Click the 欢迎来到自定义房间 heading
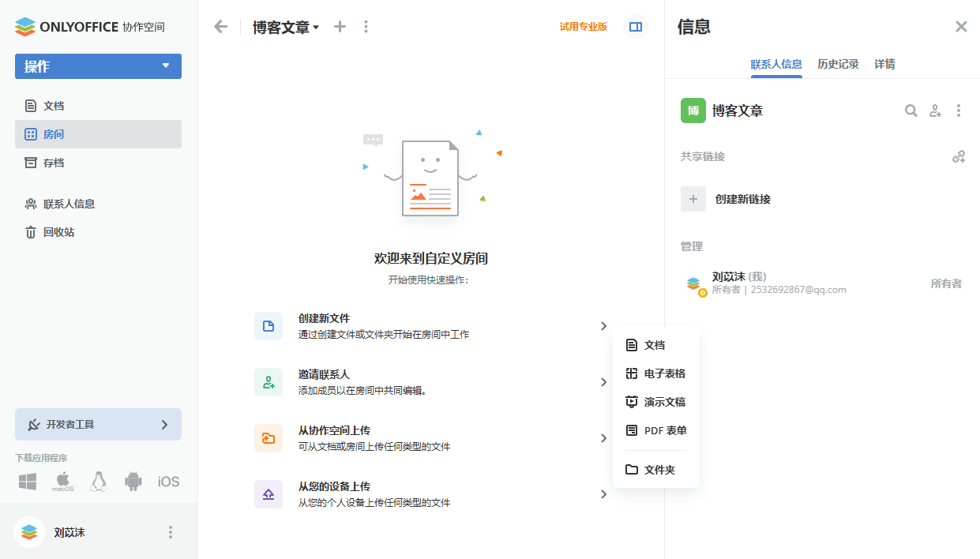Viewport: 980px width, 559px height. 431,258
